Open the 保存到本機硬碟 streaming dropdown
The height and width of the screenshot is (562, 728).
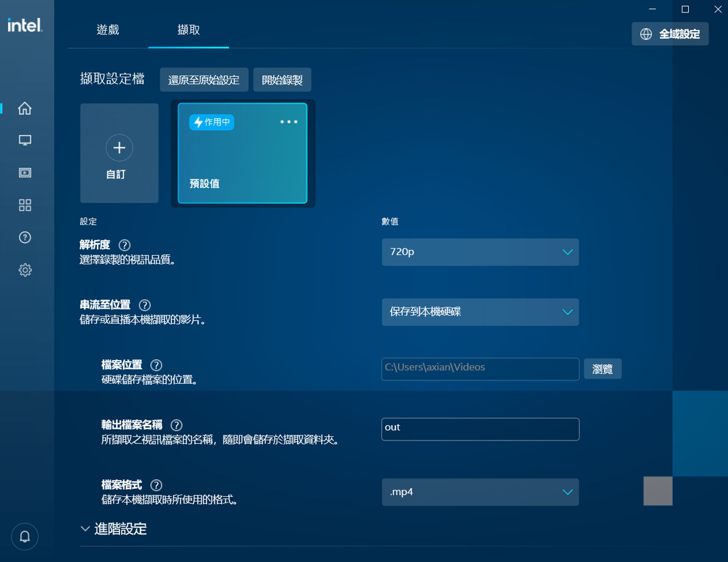click(x=480, y=312)
